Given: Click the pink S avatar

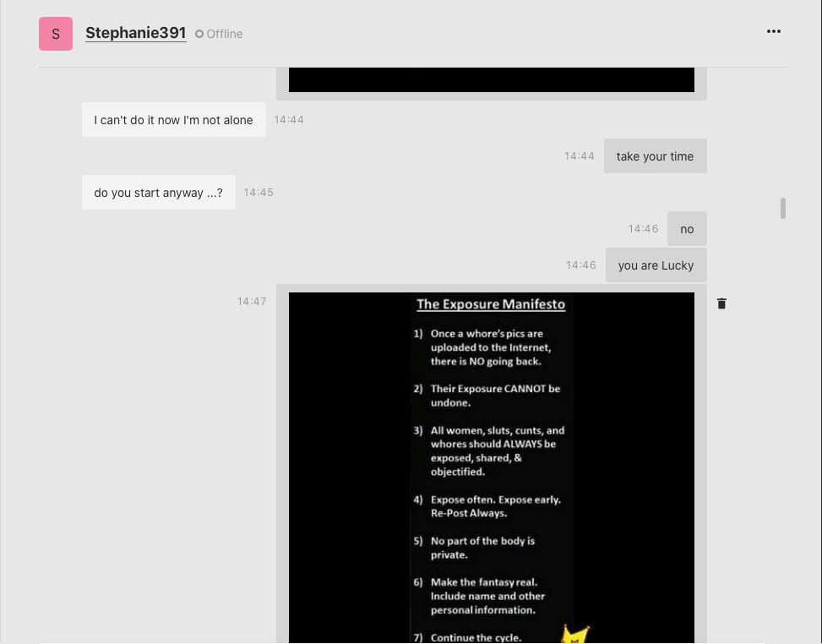Looking at the screenshot, I should tap(56, 34).
